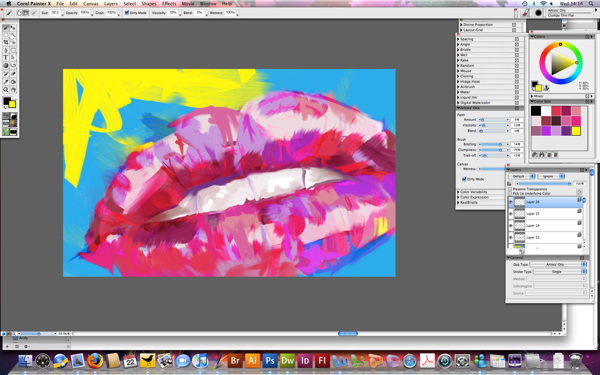The height and width of the screenshot is (375, 600).
Task: Enable Preserve Transparency checkbox
Action: click(x=510, y=189)
